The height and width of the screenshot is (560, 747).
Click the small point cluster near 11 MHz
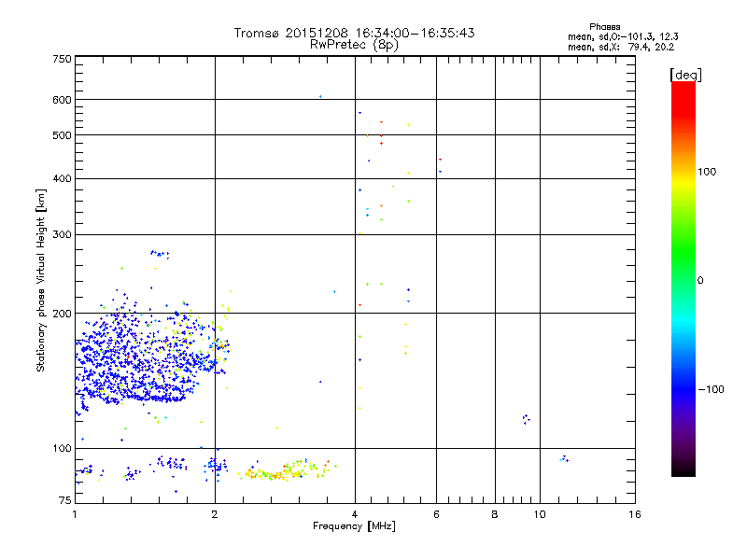564,458
